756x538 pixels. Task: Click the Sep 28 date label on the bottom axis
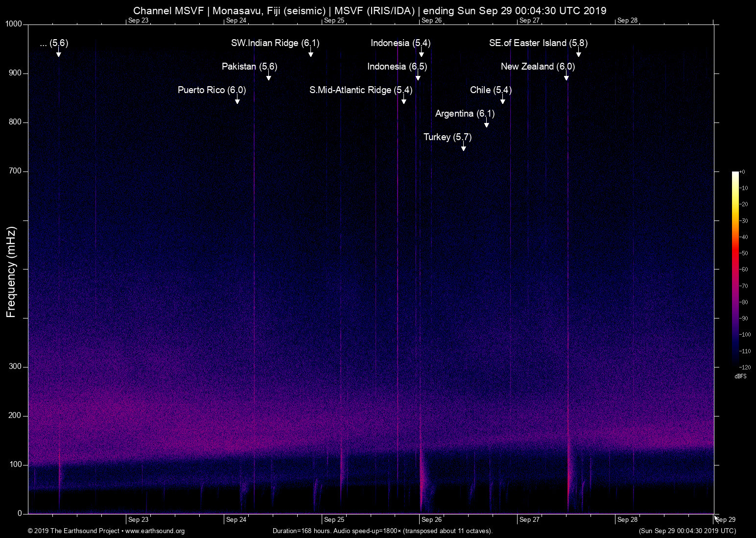pyautogui.click(x=627, y=520)
